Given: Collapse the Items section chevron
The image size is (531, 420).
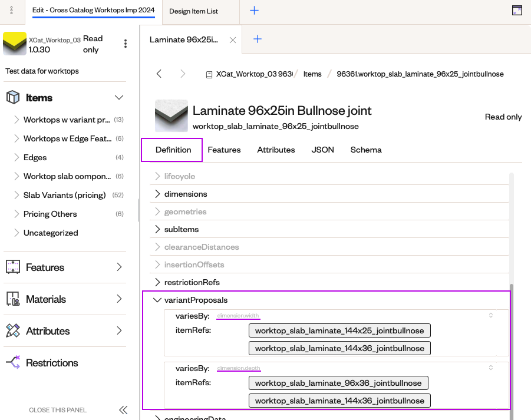Looking at the screenshot, I should click(x=119, y=97).
